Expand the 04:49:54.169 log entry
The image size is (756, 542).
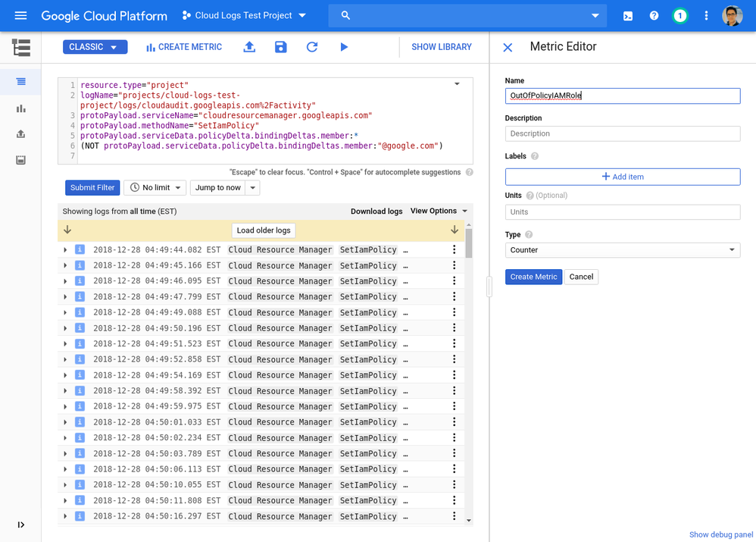coord(65,375)
